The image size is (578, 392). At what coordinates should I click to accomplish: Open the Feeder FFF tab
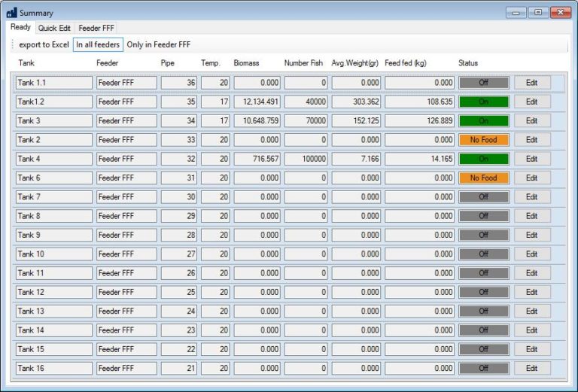pyautogui.click(x=96, y=28)
